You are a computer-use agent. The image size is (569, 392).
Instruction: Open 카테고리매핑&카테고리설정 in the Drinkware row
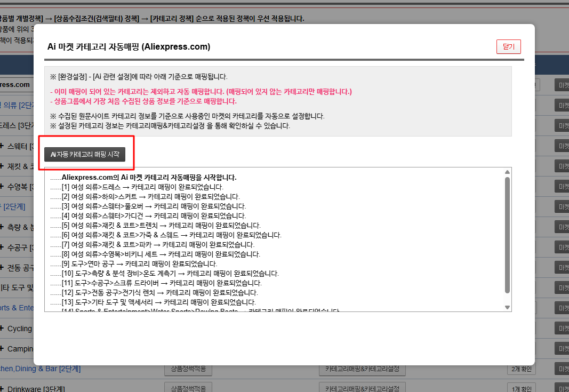coord(362,388)
